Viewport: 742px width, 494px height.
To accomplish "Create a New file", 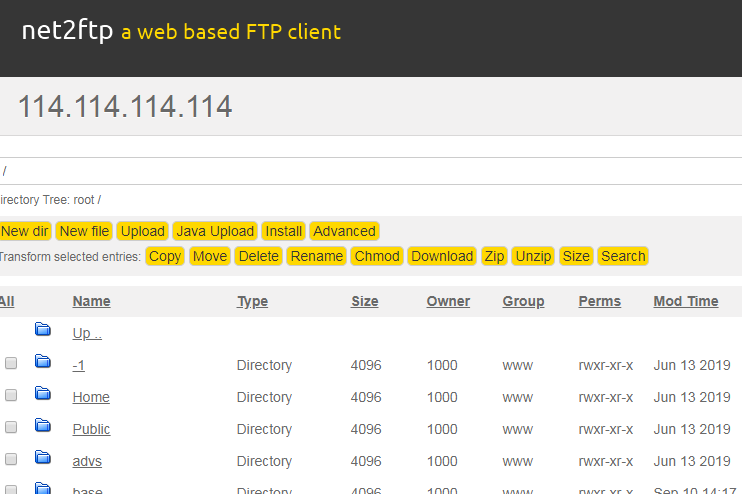I will 84,231.
